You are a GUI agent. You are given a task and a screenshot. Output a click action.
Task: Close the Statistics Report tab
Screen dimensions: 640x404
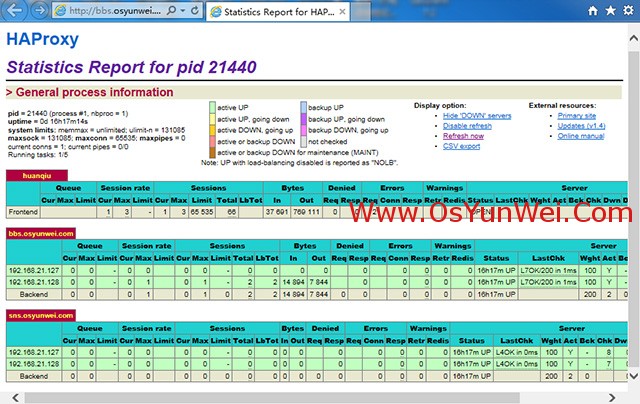[x=342, y=12]
